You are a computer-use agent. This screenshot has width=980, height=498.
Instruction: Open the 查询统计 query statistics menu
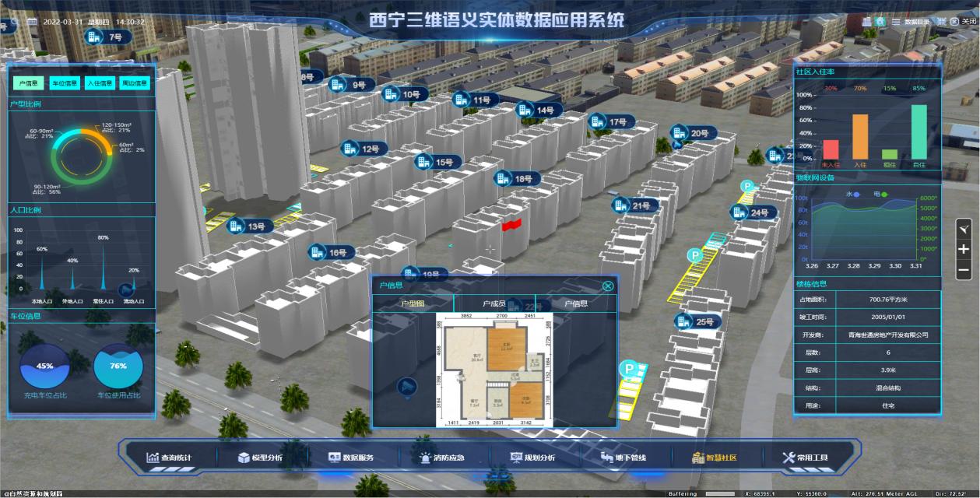pos(169,458)
